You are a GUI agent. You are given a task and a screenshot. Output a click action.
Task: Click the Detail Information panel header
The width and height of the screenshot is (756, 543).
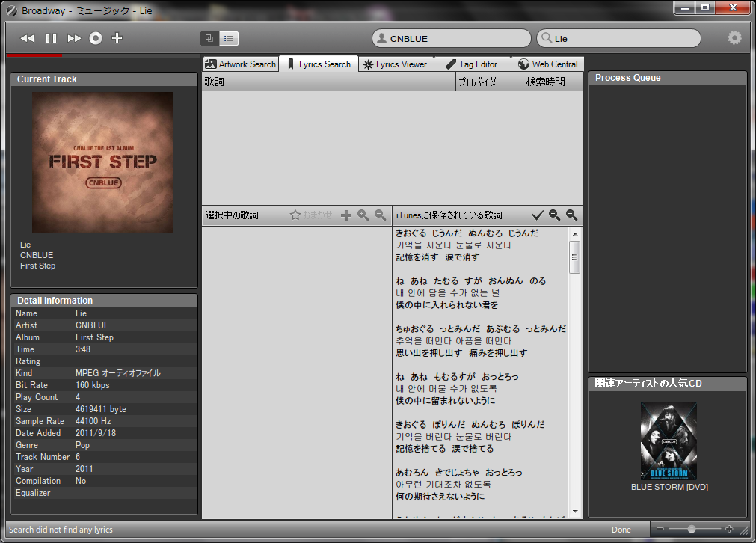(x=104, y=301)
